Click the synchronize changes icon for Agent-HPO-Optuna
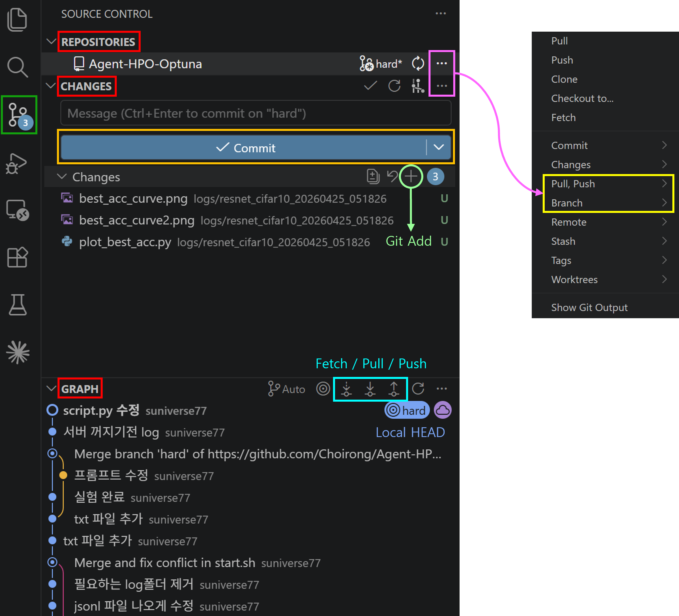 point(418,63)
